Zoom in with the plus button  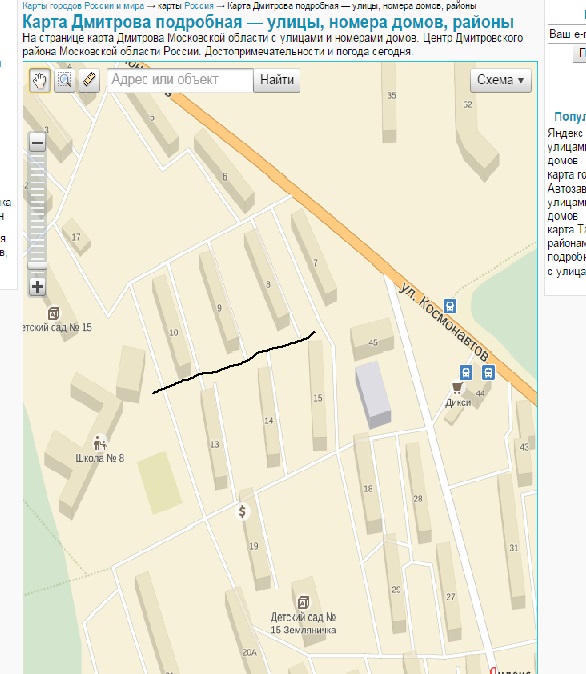(37, 287)
